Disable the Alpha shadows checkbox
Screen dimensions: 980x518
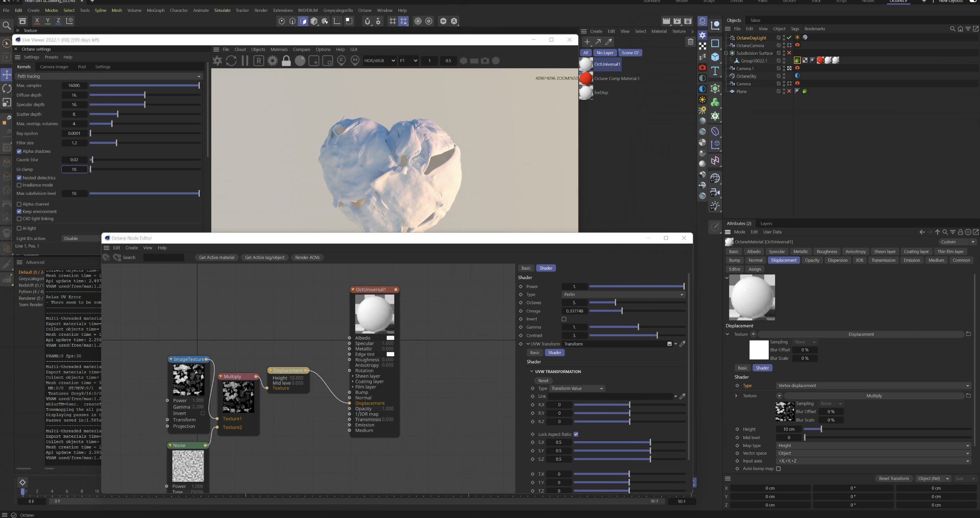click(x=19, y=151)
